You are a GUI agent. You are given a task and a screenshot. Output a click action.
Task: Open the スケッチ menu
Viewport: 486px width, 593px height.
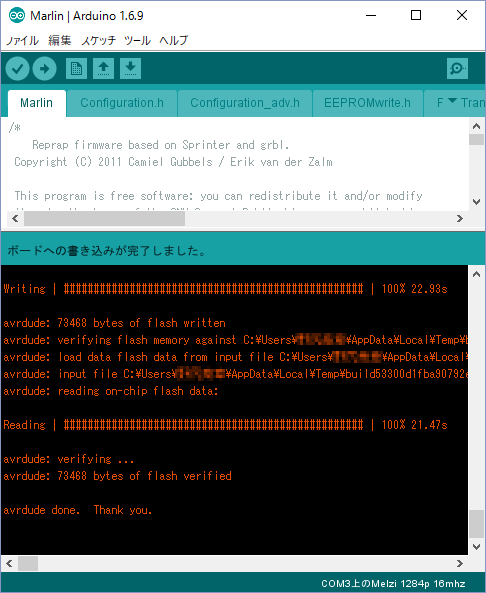(x=98, y=40)
